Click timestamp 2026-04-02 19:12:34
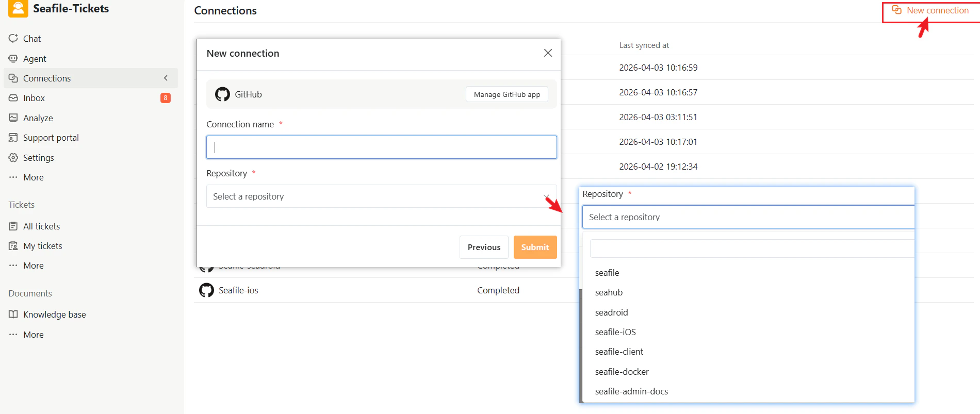This screenshot has width=980, height=414. 658,167
